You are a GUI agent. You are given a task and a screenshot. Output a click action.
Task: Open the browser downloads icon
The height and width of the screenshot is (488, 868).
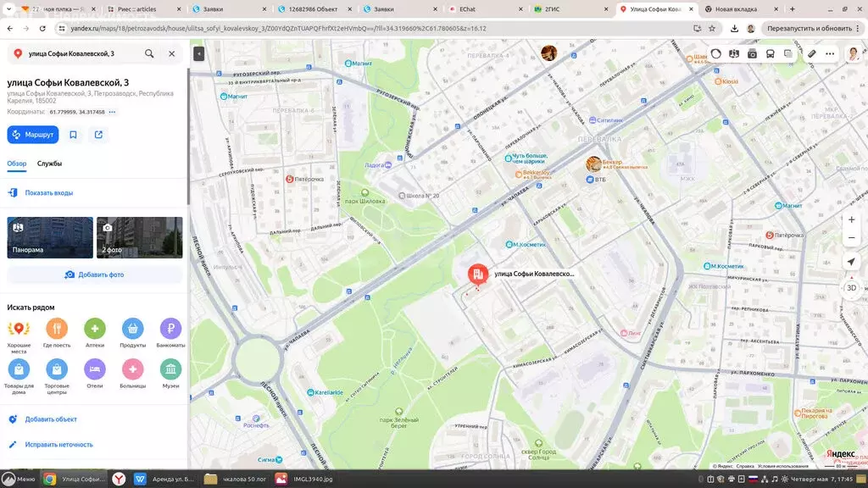734,28
